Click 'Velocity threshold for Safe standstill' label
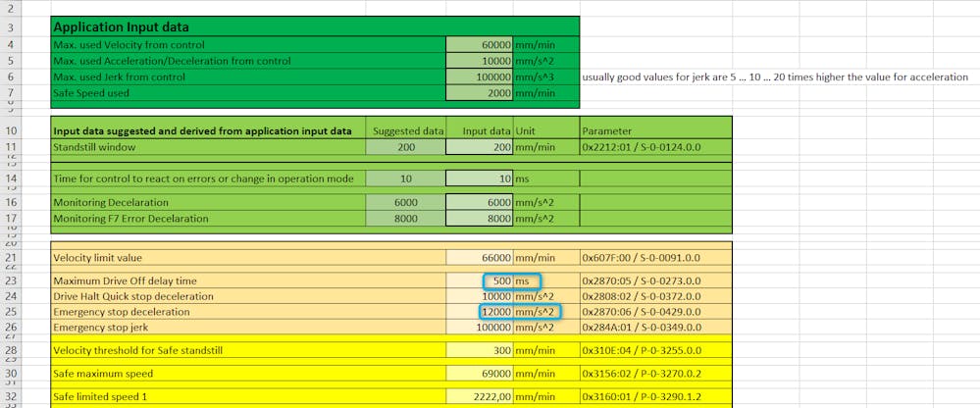Screen dimensions: 980x408 [x=138, y=350]
